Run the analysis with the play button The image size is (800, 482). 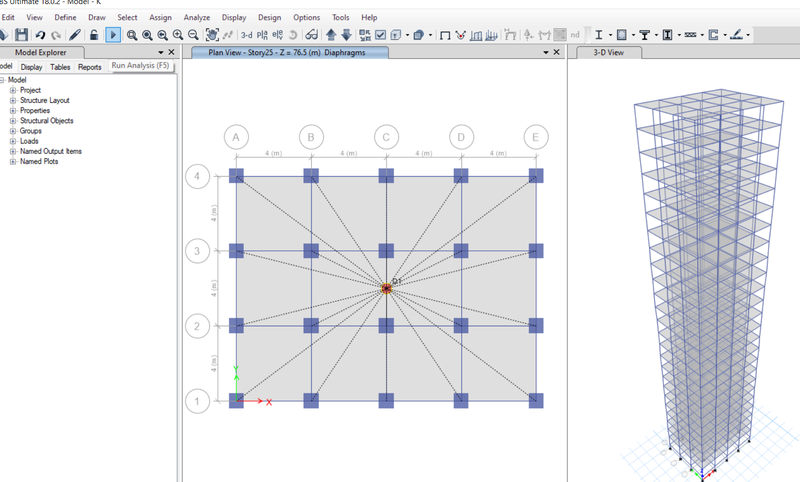(x=113, y=35)
